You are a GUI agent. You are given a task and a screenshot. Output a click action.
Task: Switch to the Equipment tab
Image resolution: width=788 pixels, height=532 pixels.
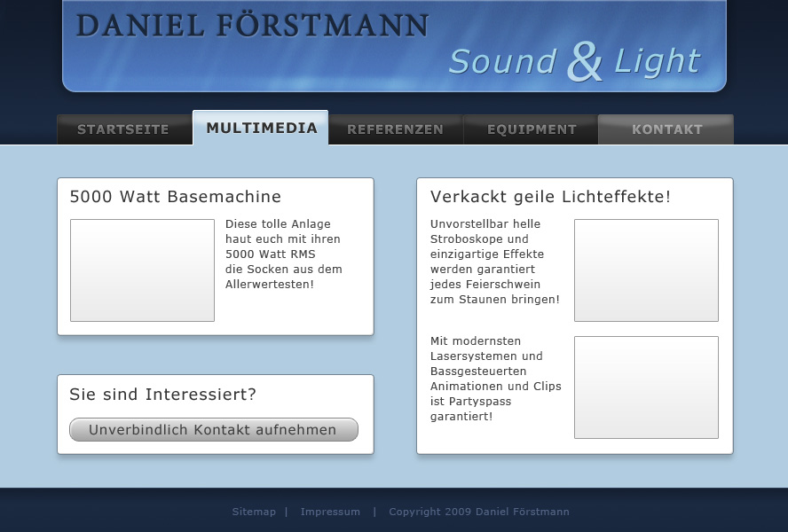tap(532, 129)
